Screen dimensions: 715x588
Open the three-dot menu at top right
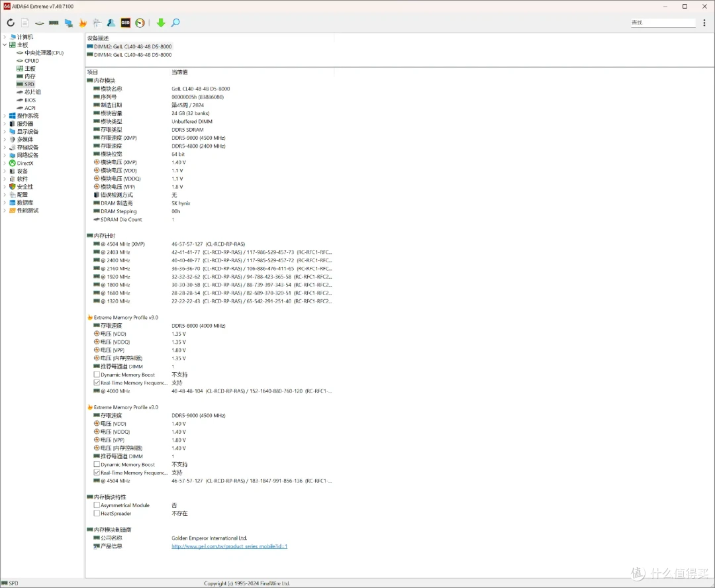(704, 23)
